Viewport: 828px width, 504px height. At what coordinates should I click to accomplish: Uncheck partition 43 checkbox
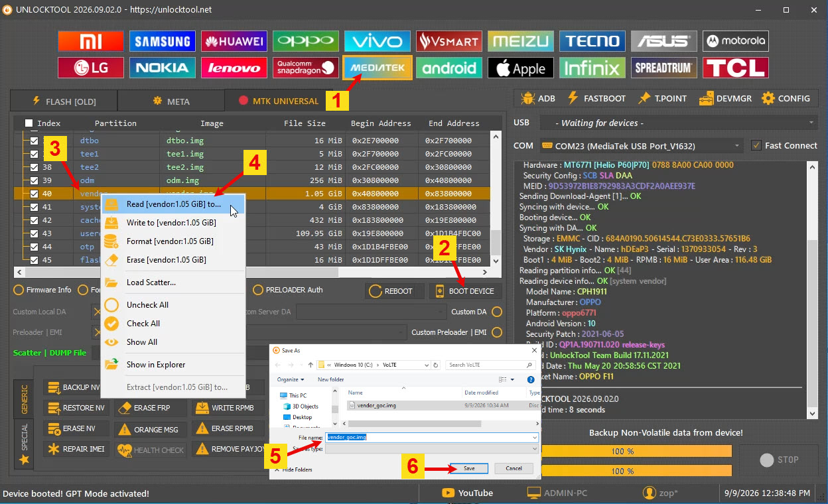(x=34, y=233)
